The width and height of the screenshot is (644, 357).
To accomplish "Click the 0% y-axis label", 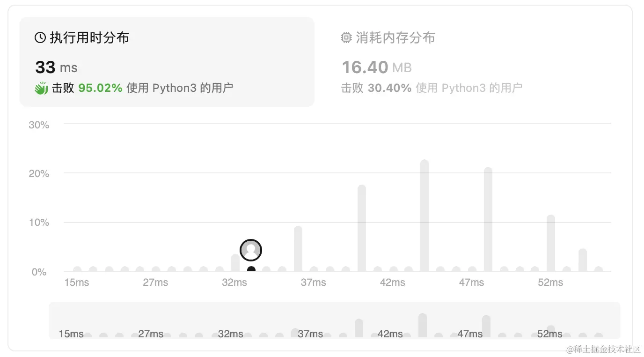I will tap(39, 272).
